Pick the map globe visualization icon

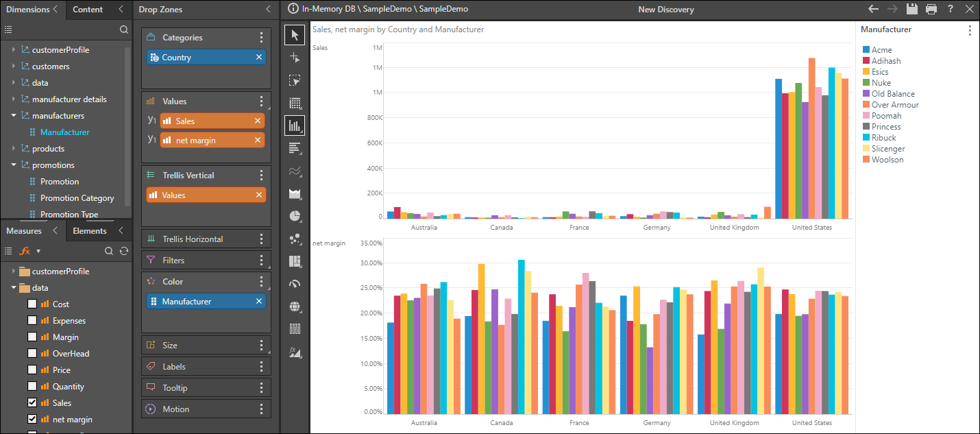pos(295,306)
